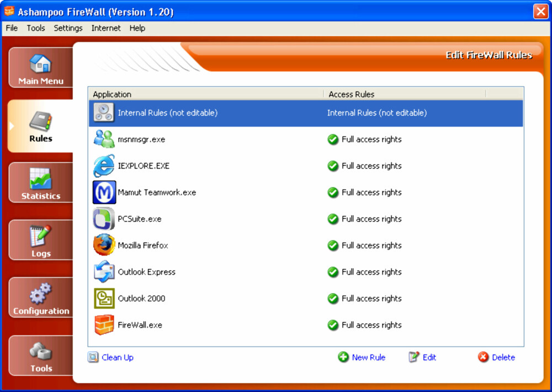This screenshot has height=392, width=552.
Task: Select the IEXPLORE.EXE row name
Action: click(144, 166)
